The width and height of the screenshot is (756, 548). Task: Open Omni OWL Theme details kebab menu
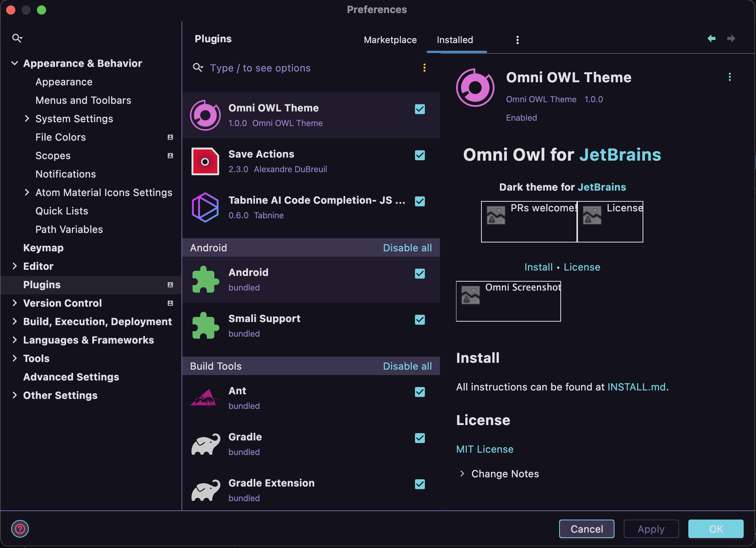(x=729, y=77)
